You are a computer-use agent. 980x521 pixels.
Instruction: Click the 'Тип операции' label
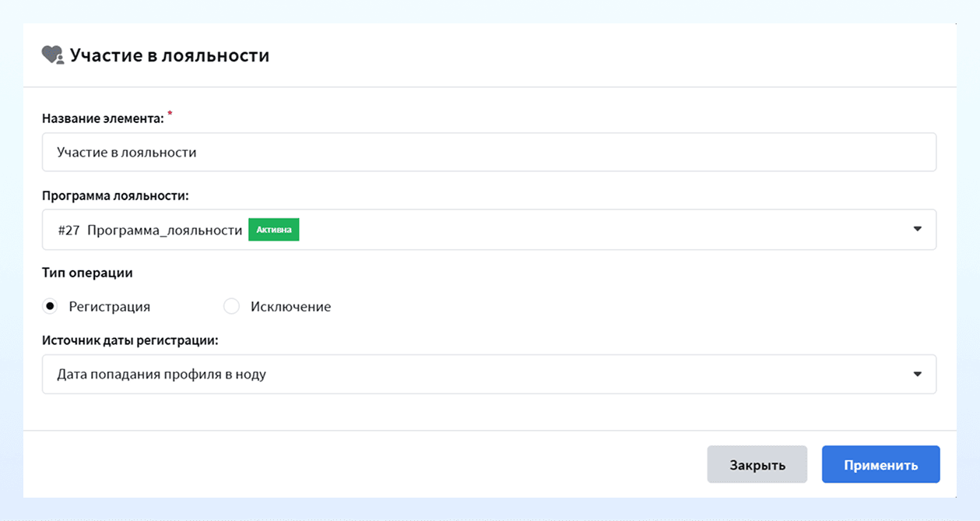point(87,273)
